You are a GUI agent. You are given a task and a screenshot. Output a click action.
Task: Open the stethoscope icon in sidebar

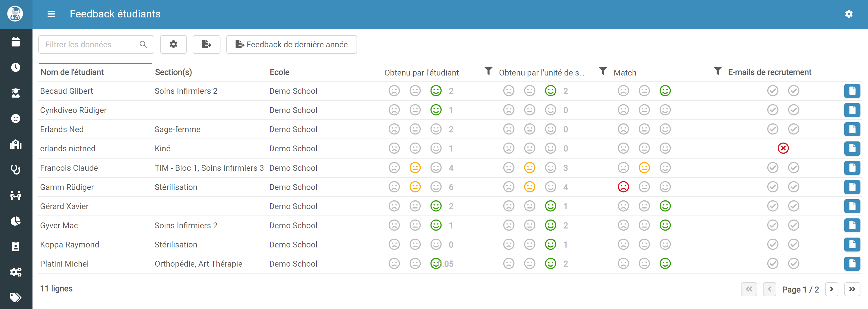(x=15, y=170)
